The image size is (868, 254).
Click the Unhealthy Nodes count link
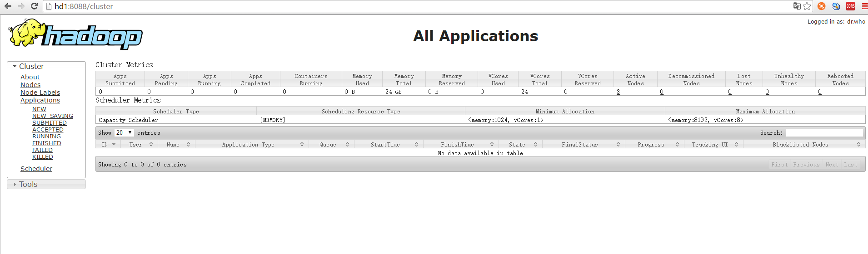[767, 92]
